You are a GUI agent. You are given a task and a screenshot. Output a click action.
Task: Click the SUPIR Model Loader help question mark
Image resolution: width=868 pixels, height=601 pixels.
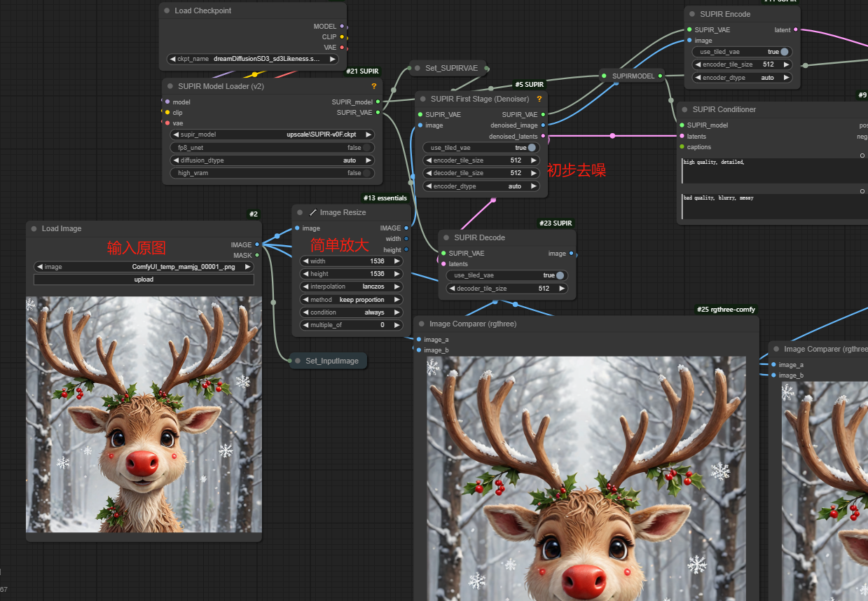pyautogui.click(x=374, y=86)
